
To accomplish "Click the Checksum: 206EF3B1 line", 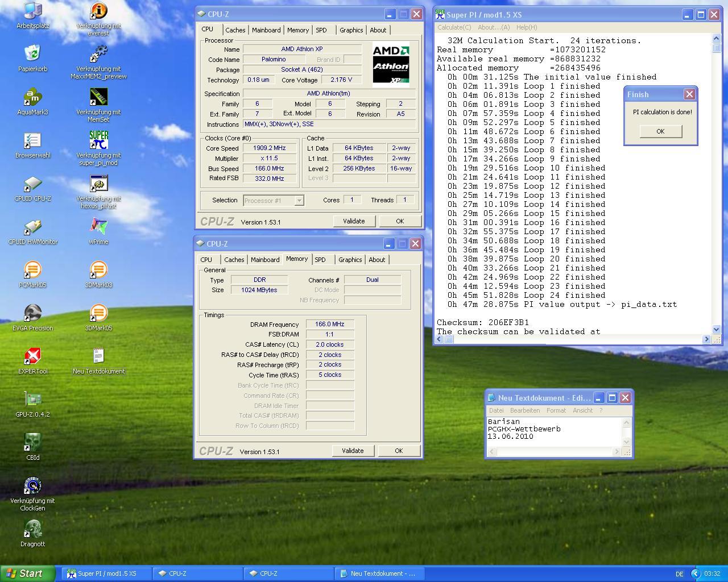I will [483, 322].
